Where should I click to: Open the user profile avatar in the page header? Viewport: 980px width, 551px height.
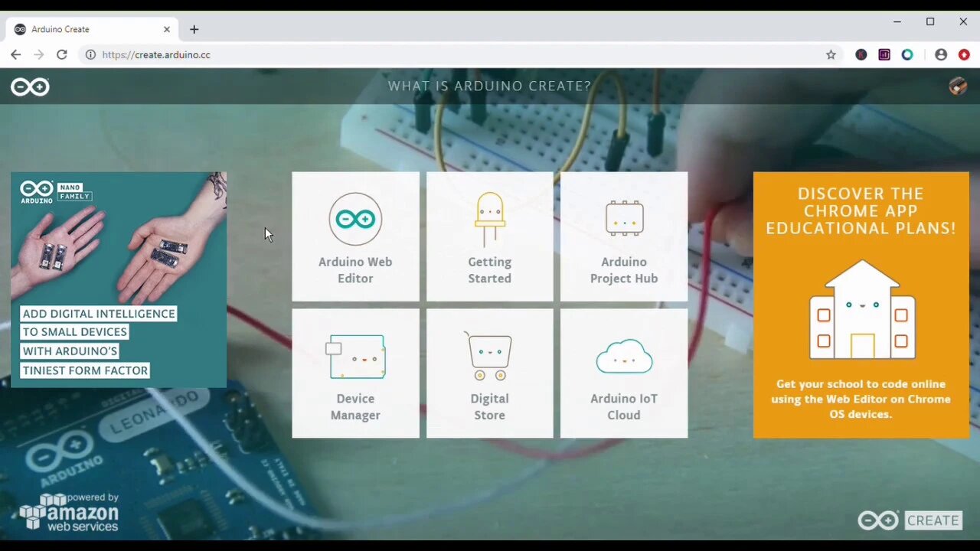957,86
